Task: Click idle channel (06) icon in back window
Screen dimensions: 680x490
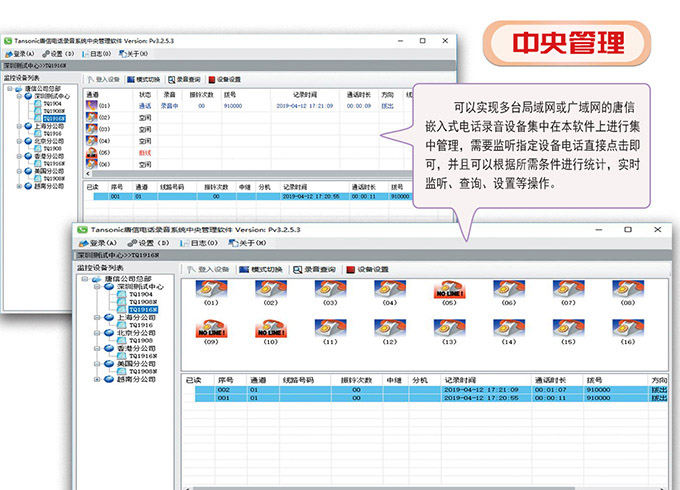Action: (x=92, y=164)
